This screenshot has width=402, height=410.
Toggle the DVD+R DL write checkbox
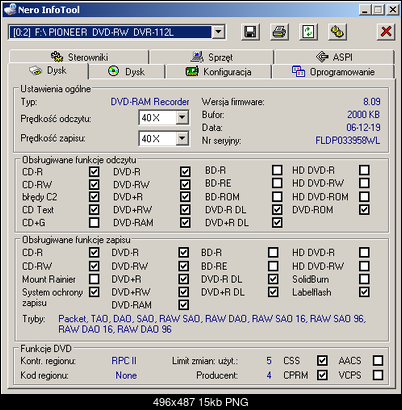pyautogui.click(x=273, y=292)
